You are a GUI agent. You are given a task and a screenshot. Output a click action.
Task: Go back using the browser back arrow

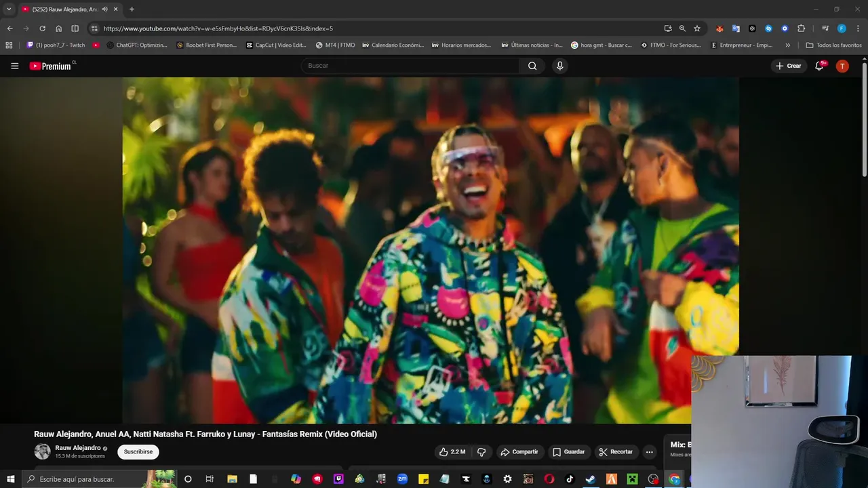(9, 28)
